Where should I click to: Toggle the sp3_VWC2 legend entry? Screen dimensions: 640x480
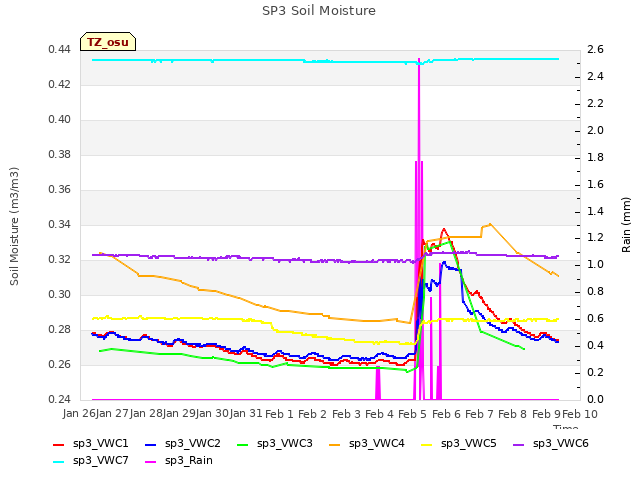(182, 443)
